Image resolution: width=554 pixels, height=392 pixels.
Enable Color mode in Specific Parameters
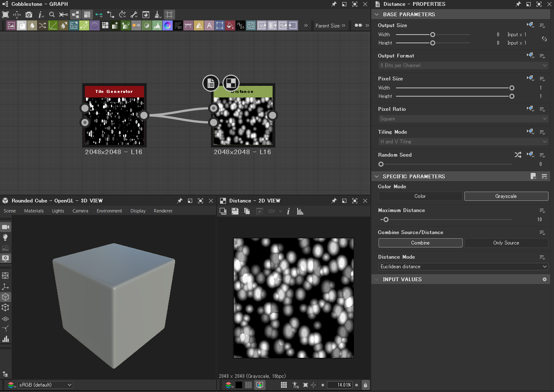(420, 196)
